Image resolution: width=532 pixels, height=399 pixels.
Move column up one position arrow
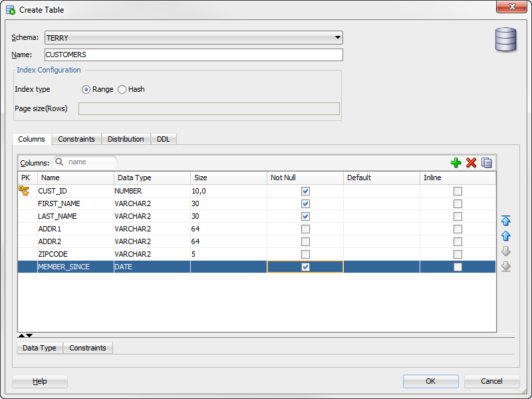pos(505,236)
